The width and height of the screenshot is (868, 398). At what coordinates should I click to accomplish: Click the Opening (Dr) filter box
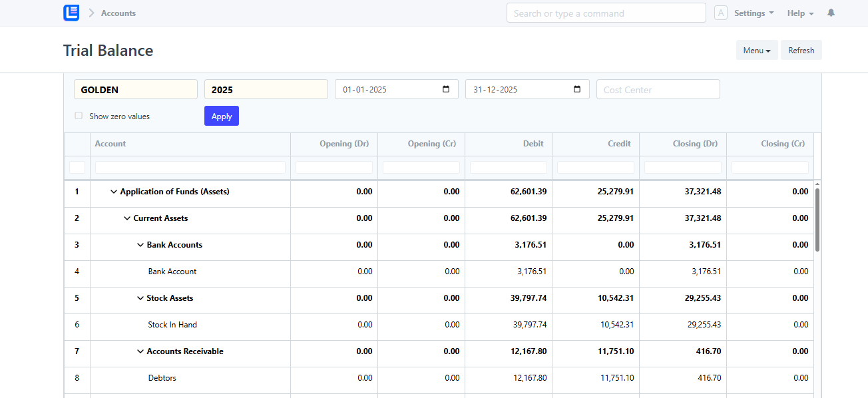[x=334, y=167]
